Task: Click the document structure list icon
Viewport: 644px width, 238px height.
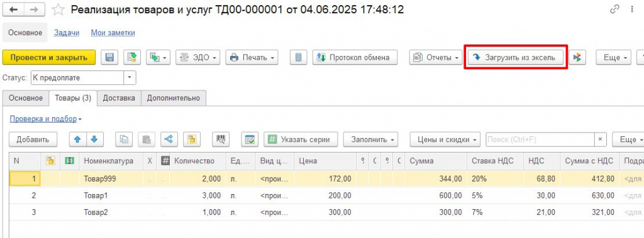Action: point(299,57)
